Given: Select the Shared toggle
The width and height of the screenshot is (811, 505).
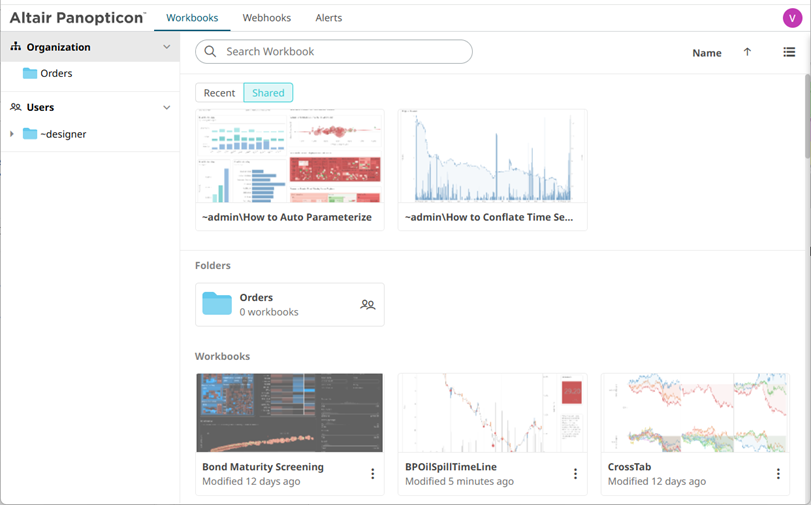Looking at the screenshot, I should pos(268,93).
